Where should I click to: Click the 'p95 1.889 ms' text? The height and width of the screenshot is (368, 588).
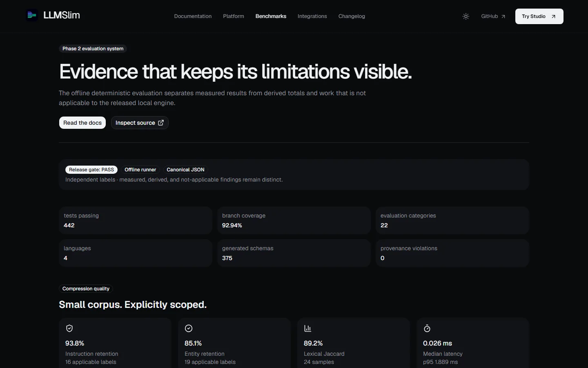tap(440, 362)
